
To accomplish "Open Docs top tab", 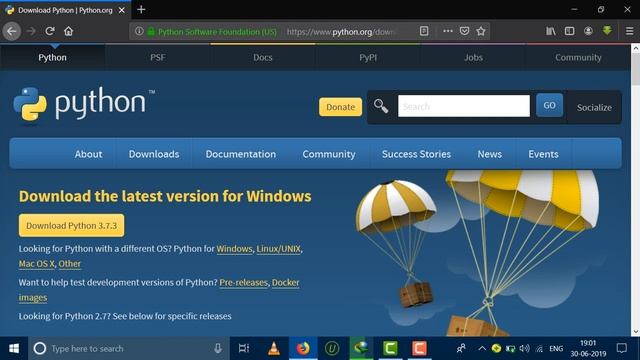I will [x=263, y=58].
